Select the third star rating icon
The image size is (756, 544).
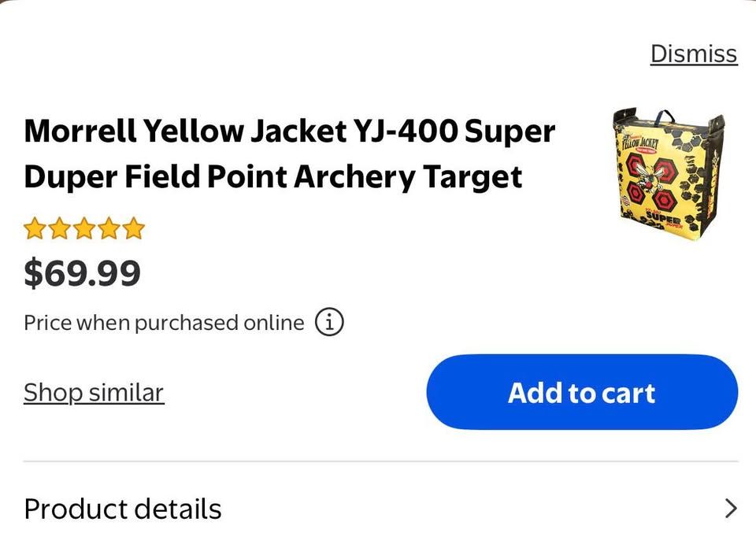point(83,228)
